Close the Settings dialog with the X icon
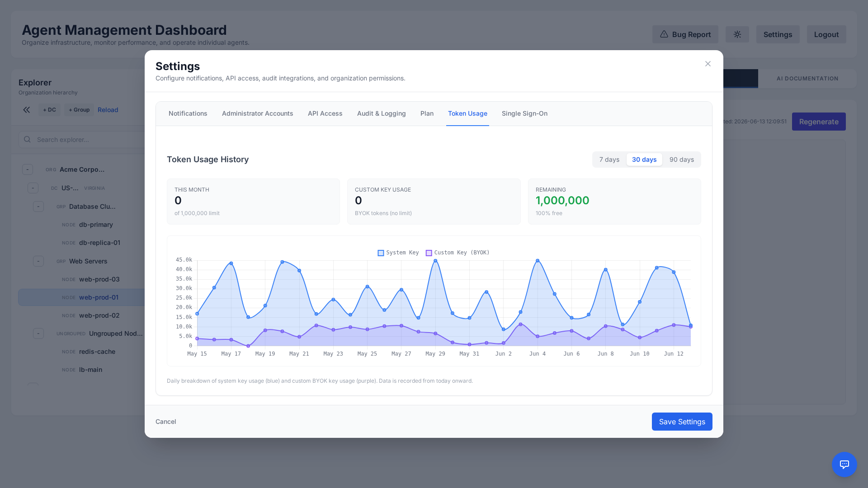This screenshot has width=868, height=488. [708, 64]
